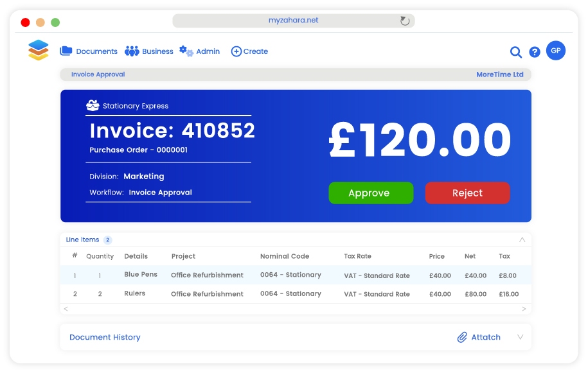This screenshot has width=588, height=373.
Task: Click the Details column header
Action: (136, 256)
